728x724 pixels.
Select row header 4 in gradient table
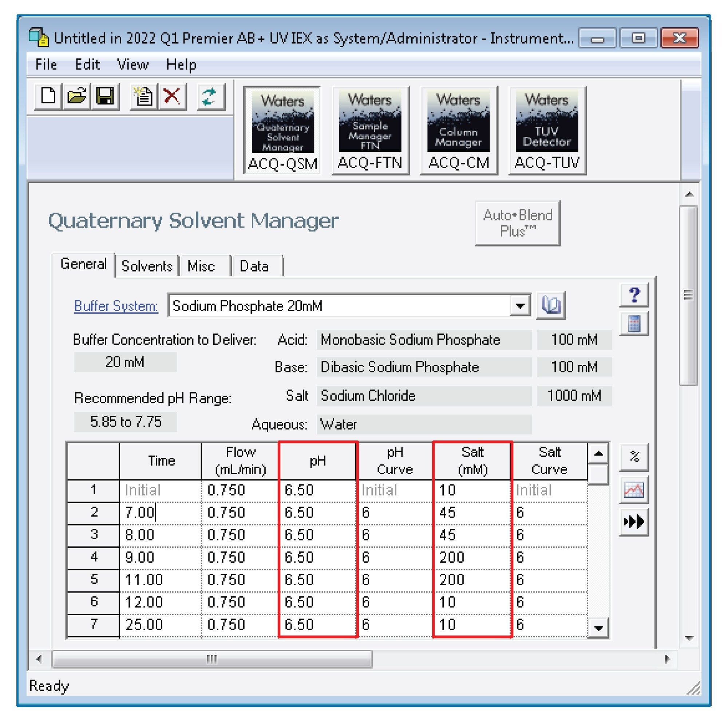[x=94, y=557]
